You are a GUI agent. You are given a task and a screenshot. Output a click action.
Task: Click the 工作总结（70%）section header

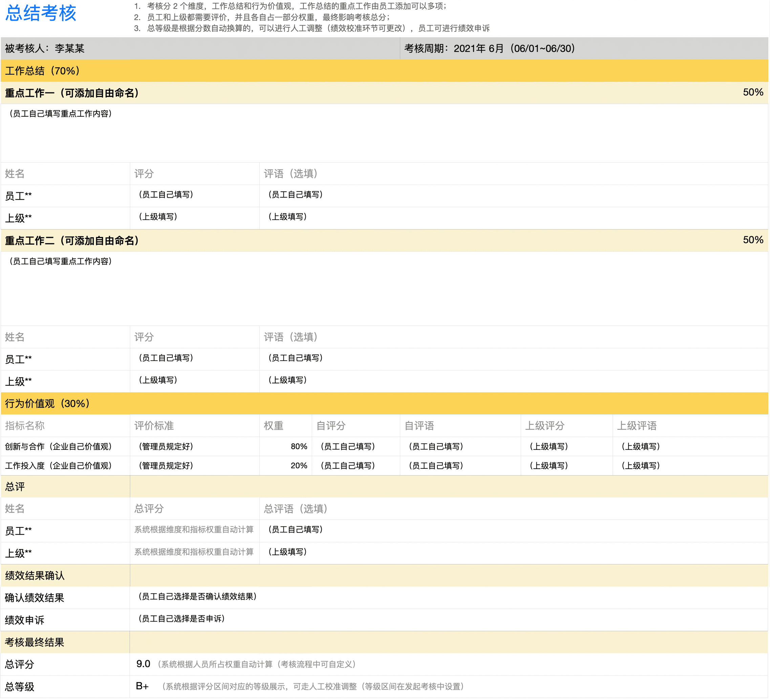pyautogui.click(x=385, y=71)
